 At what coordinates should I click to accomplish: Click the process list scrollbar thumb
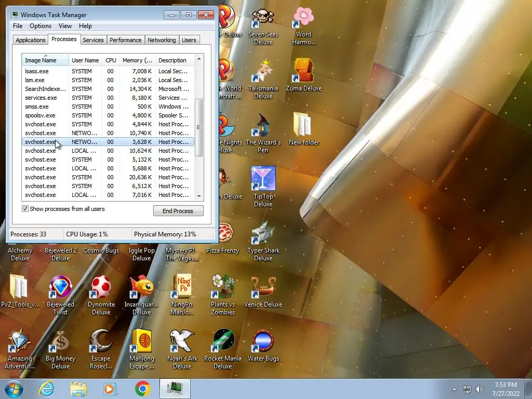coord(199,127)
